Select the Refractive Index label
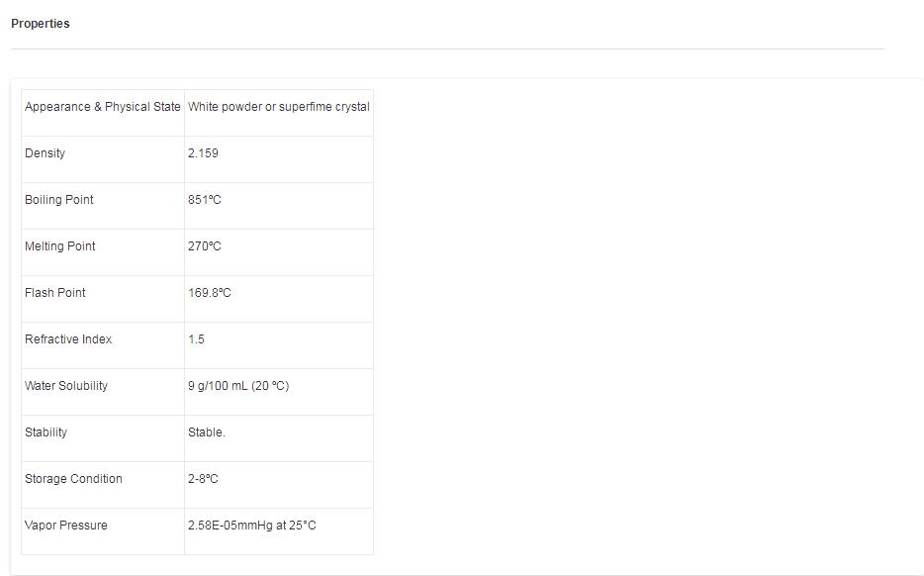Image resolution: width=924 pixels, height=576 pixels. click(x=68, y=339)
